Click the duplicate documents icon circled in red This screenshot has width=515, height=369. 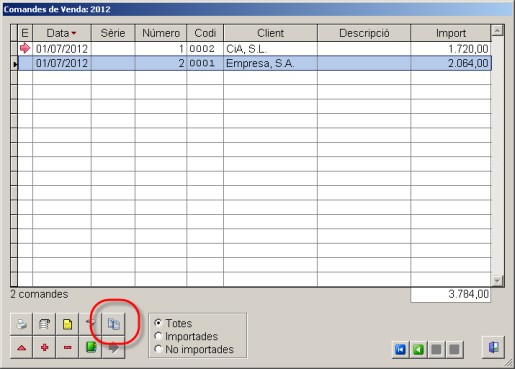[114, 324]
